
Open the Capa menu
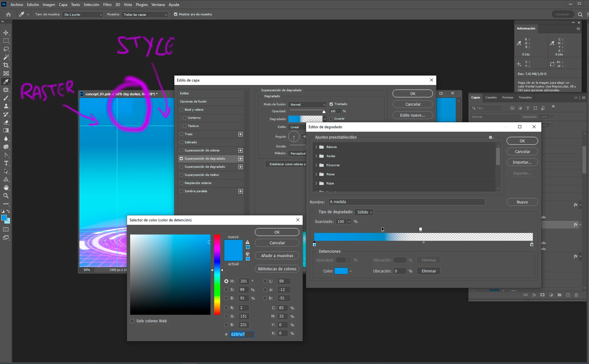pos(63,5)
